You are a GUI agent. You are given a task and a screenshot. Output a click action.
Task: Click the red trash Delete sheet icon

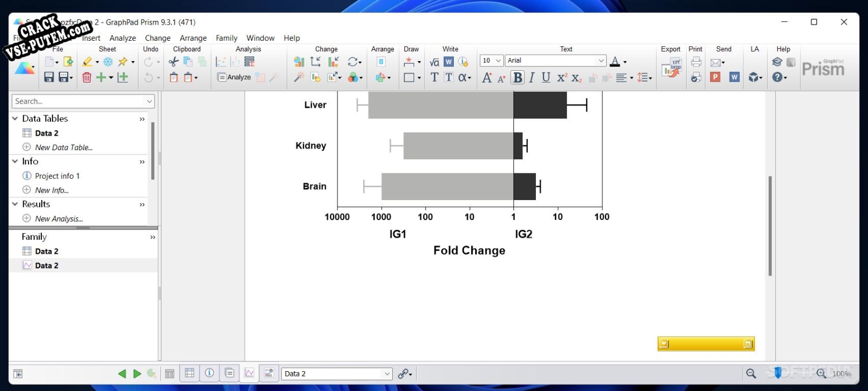point(87,77)
